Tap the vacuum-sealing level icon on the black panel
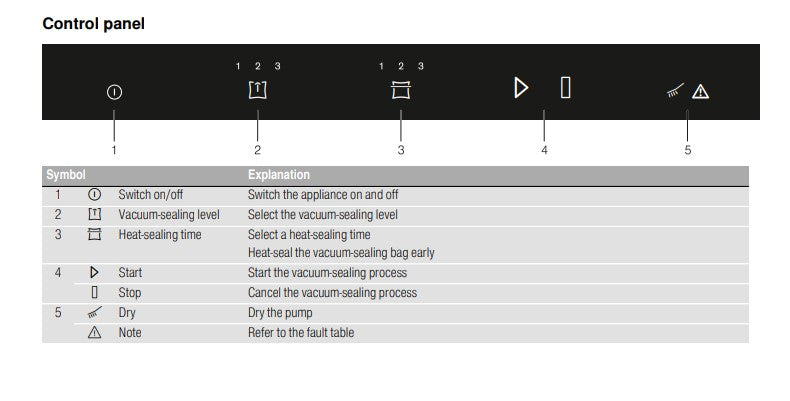The width and height of the screenshot is (790, 401). [257, 90]
